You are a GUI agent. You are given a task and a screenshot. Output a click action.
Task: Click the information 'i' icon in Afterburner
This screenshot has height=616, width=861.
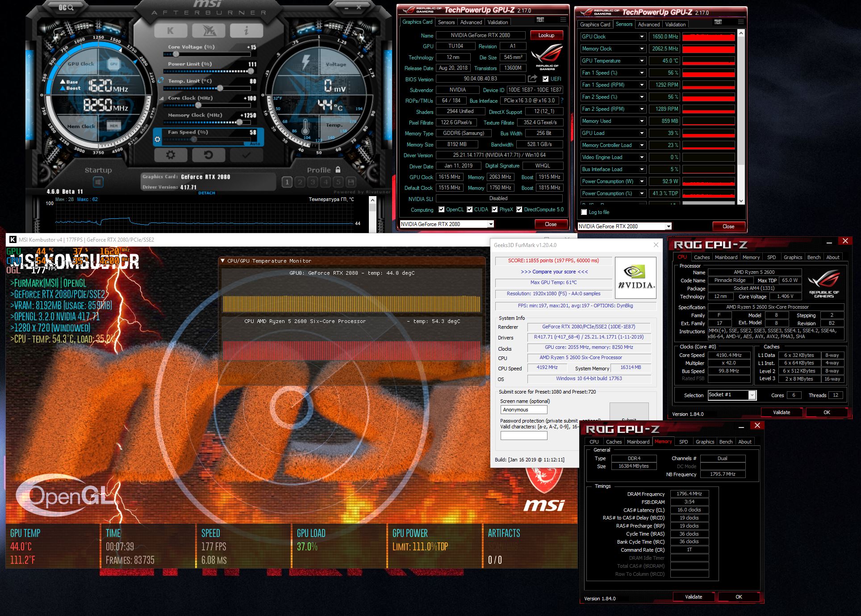tap(246, 30)
